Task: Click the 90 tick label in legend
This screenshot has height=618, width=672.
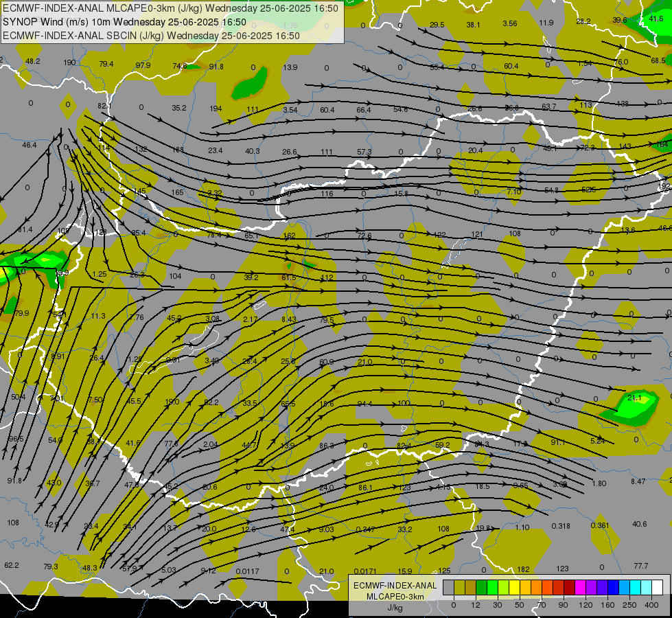Action: click(x=563, y=605)
